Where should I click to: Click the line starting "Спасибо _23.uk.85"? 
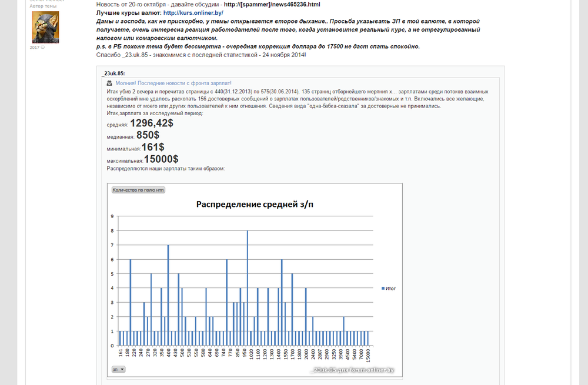[201, 55]
